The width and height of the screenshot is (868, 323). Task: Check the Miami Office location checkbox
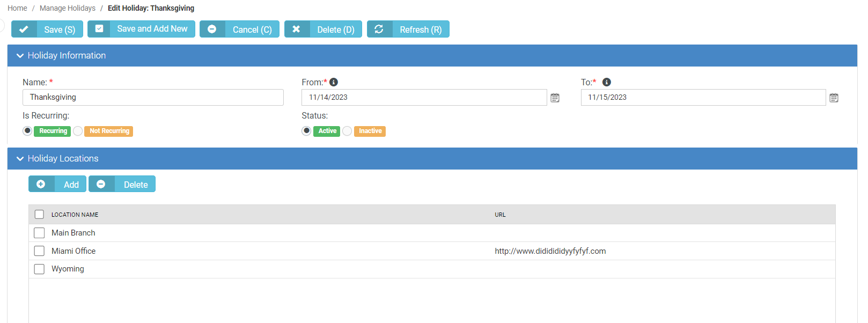(39, 251)
